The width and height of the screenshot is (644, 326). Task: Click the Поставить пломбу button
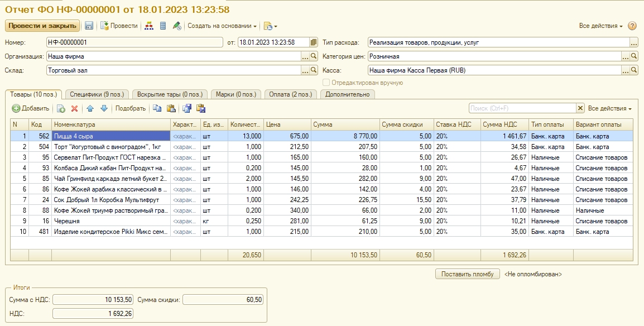click(468, 274)
